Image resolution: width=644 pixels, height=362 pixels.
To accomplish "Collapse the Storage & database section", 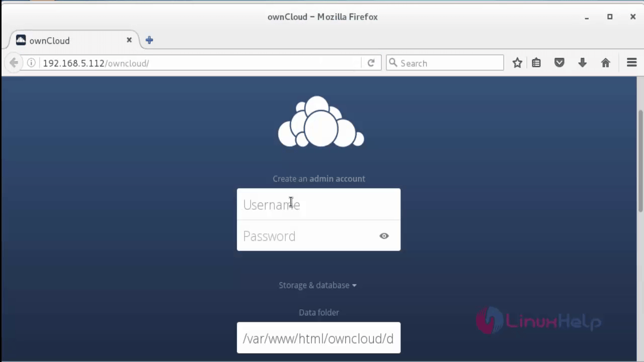I will pos(317,285).
